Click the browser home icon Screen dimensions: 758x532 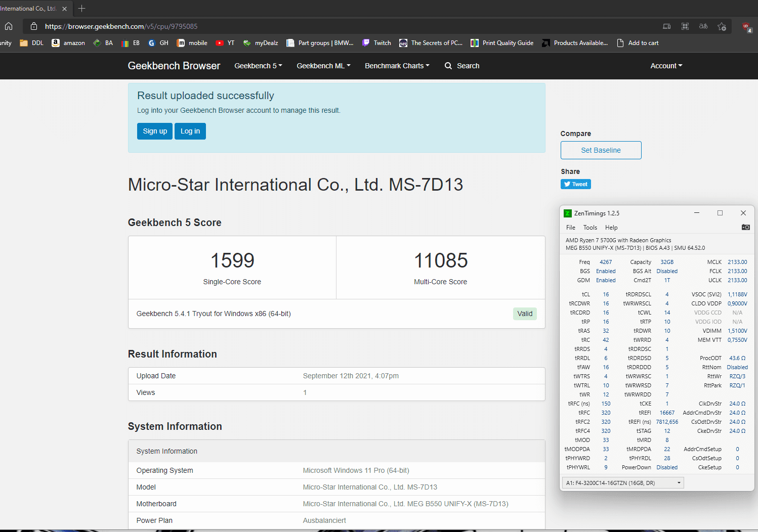(x=9, y=26)
